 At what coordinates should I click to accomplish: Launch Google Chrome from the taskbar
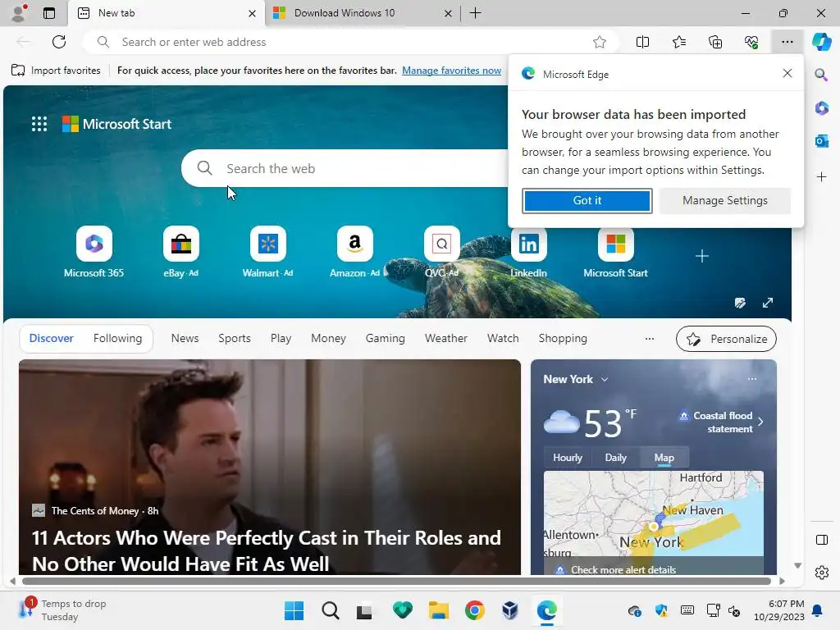point(474,610)
